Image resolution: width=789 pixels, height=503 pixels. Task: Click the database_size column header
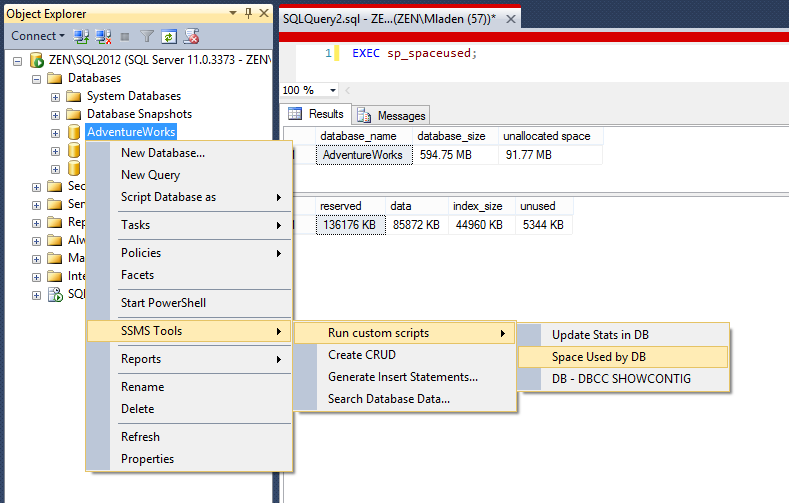456,136
